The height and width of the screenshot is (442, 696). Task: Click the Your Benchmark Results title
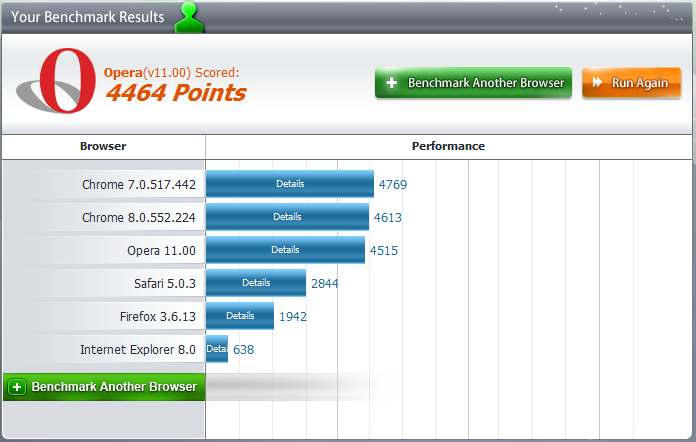coord(87,17)
